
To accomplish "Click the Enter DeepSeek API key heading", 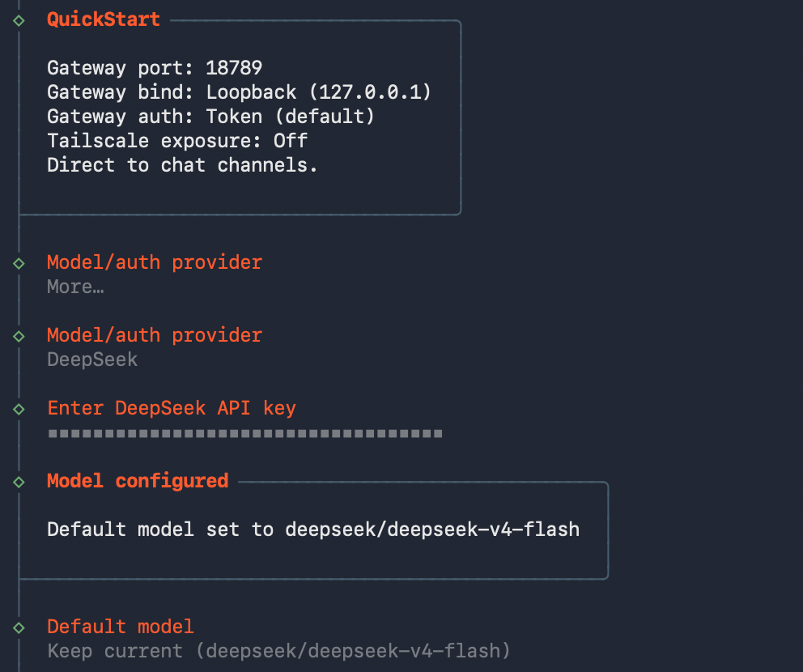I will click(x=172, y=408).
